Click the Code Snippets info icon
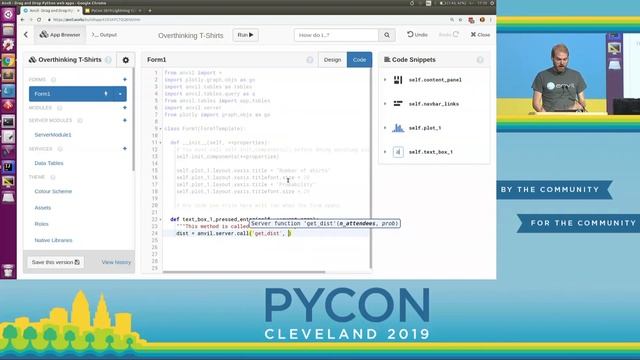The image size is (640, 360). tap(480, 60)
